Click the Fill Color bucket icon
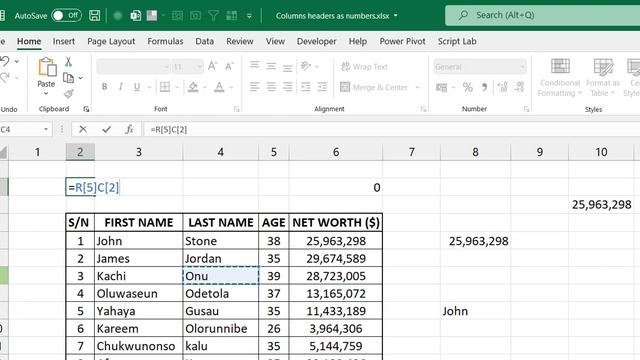Viewport: 640px width, 360px height. (x=193, y=87)
